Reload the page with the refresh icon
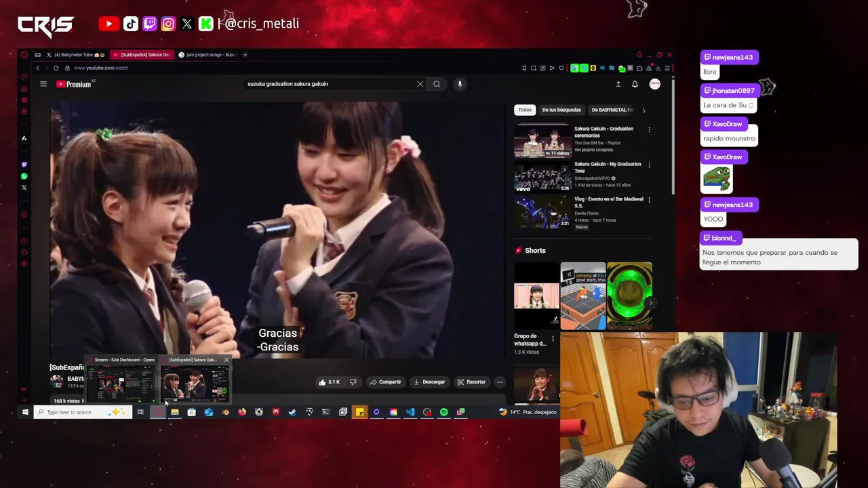The image size is (868, 488). [x=56, y=68]
